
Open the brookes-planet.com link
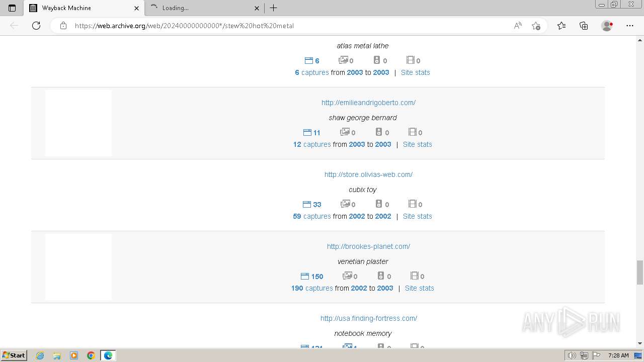point(368,246)
